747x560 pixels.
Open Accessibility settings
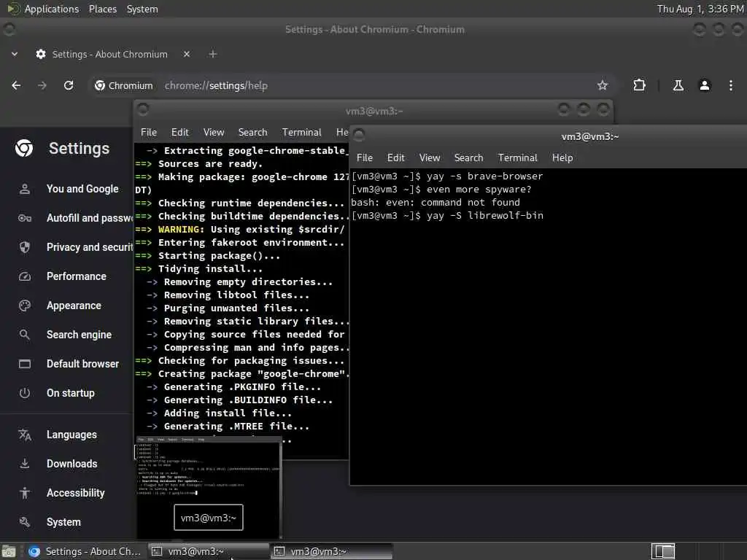click(75, 494)
